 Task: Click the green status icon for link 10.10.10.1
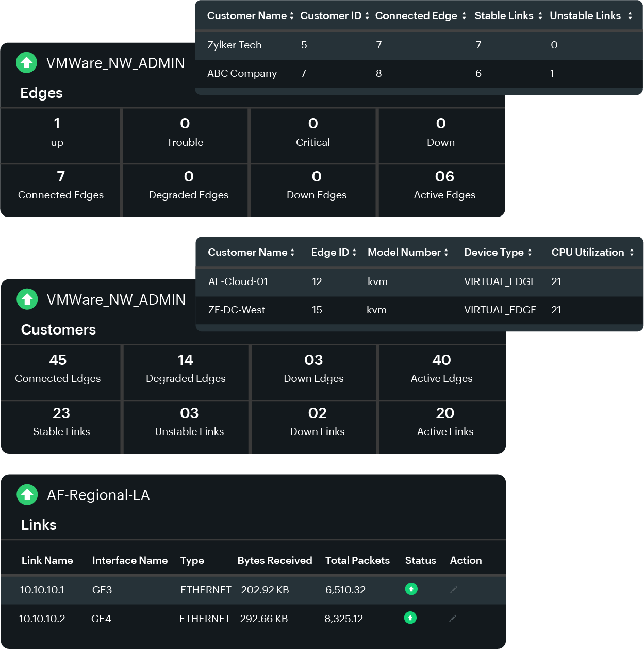[410, 588]
